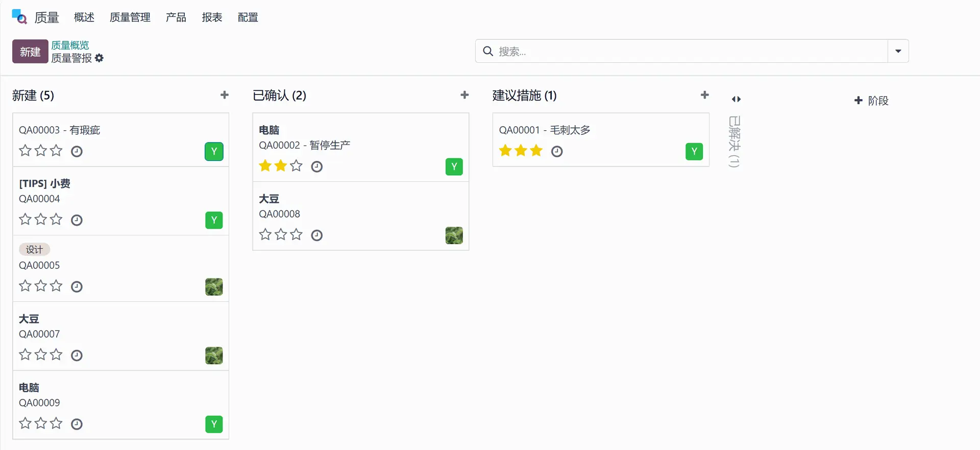Click the leaf photo avatar on QA00005

[214, 287]
